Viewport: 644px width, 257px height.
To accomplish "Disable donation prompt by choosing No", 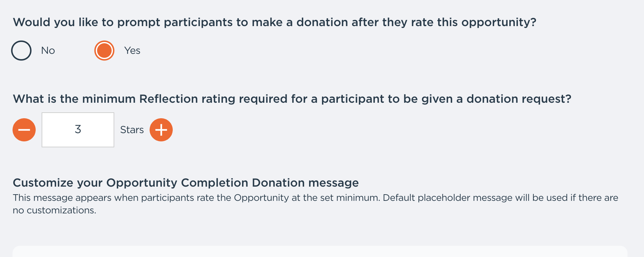I will (x=21, y=51).
